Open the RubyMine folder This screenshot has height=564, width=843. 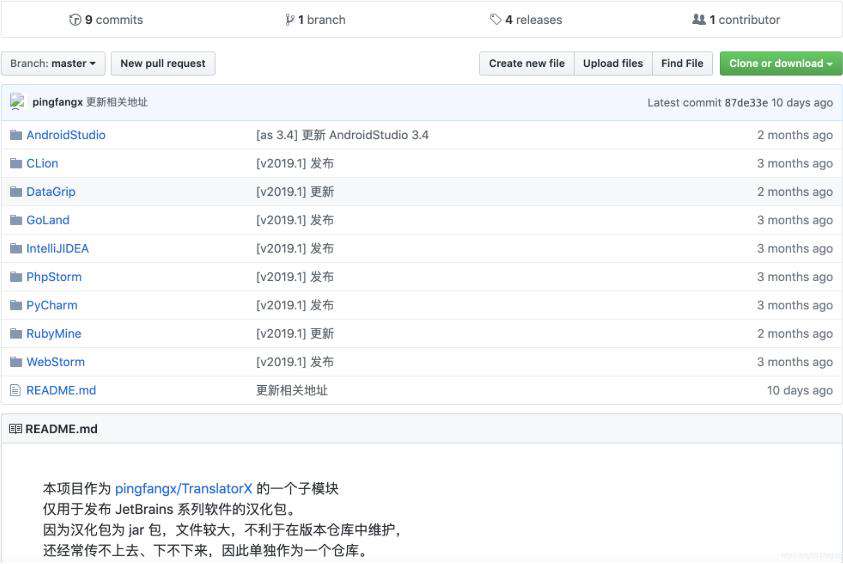point(54,334)
